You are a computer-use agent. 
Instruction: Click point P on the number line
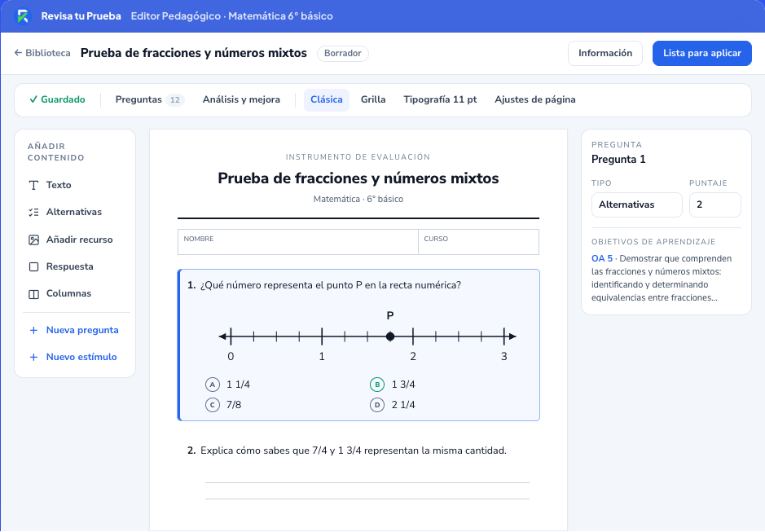389,336
